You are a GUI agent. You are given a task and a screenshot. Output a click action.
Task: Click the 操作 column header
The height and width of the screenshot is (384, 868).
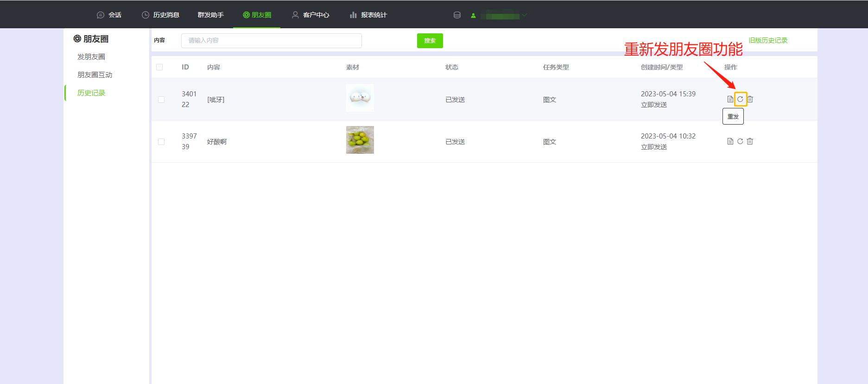click(x=731, y=67)
